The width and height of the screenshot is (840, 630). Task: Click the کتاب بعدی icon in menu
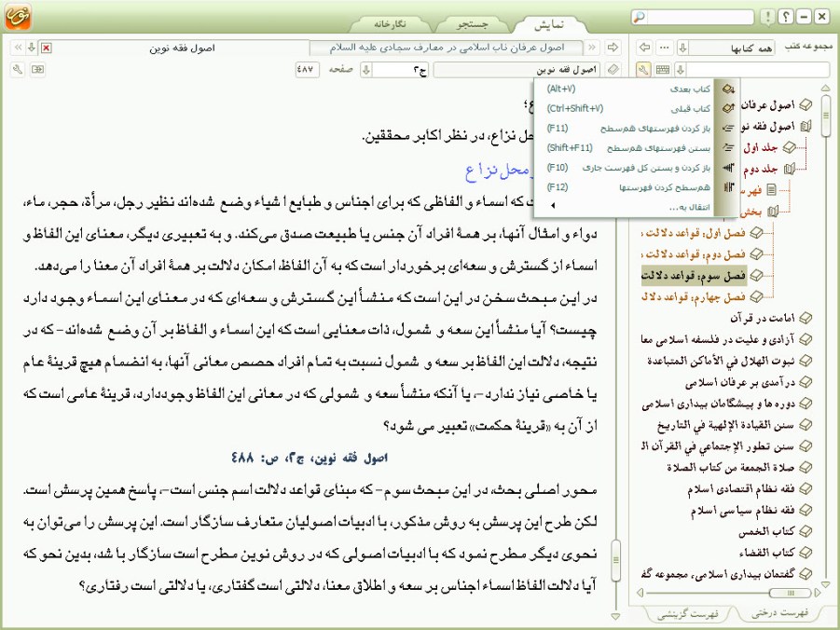tap(728, 89)
